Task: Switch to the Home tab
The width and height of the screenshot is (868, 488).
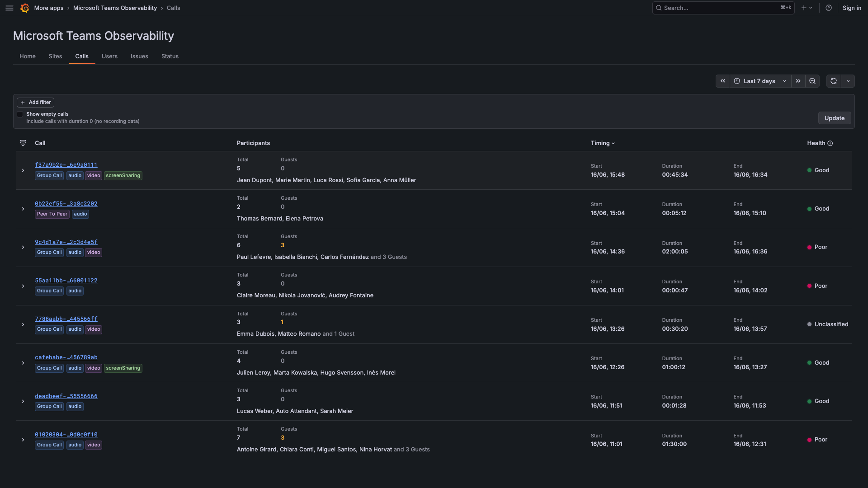Action: pyautogui.click(x=28, y=56)
